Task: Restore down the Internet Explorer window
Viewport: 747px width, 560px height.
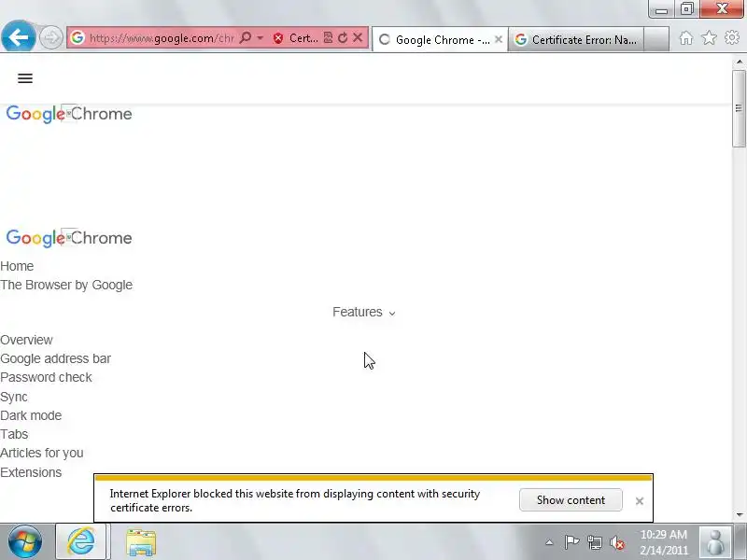Action: point(686,8)
